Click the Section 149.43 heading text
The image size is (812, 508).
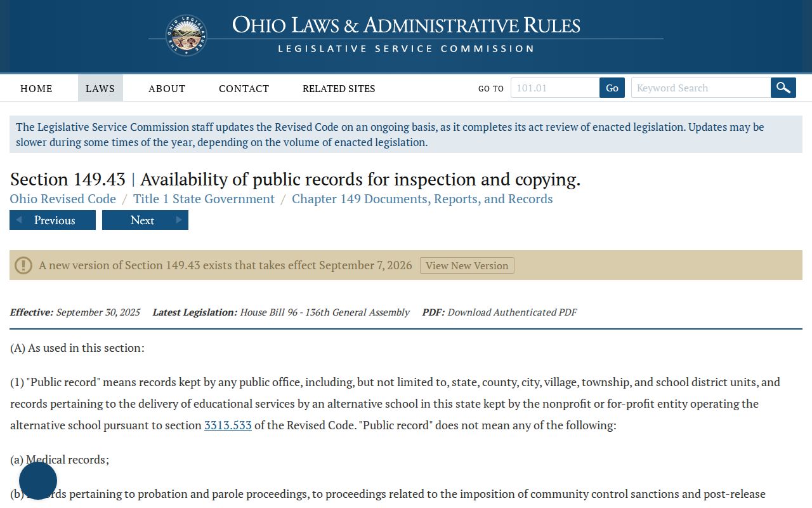pyautogui.click(x=295, y=179)
